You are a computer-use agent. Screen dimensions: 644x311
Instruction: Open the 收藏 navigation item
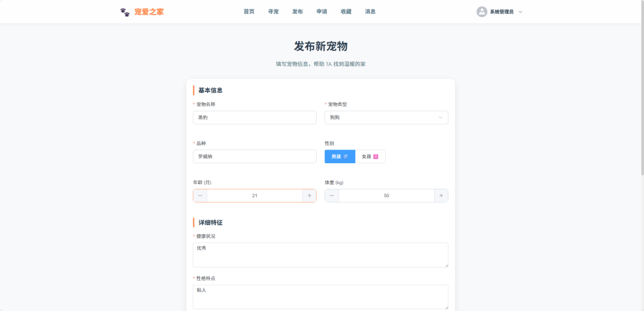(x=346, y=11)
